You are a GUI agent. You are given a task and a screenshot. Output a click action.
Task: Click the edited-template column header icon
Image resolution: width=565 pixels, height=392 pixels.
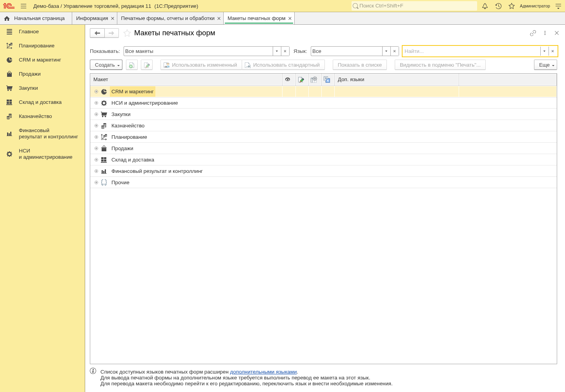click(x=301, y=80)
